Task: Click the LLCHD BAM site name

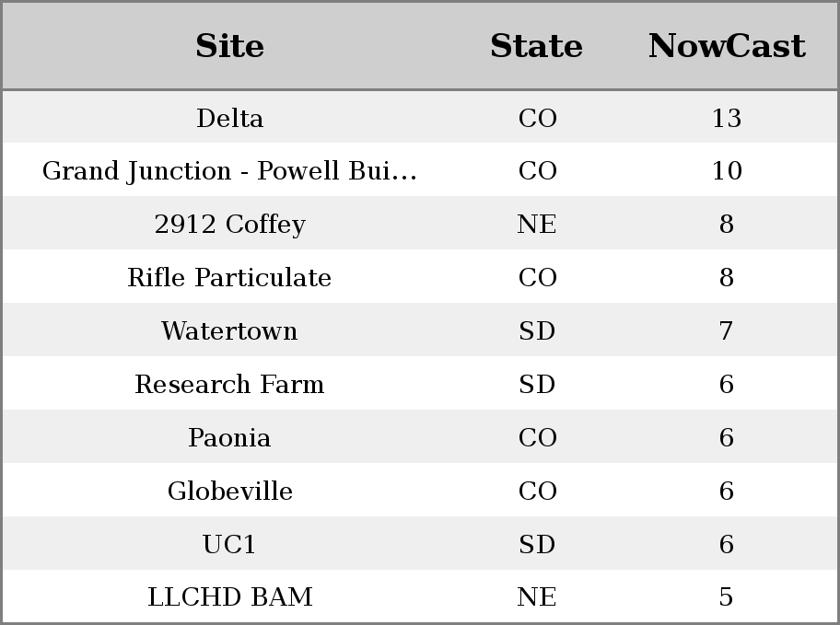Action: pos(229,596)
